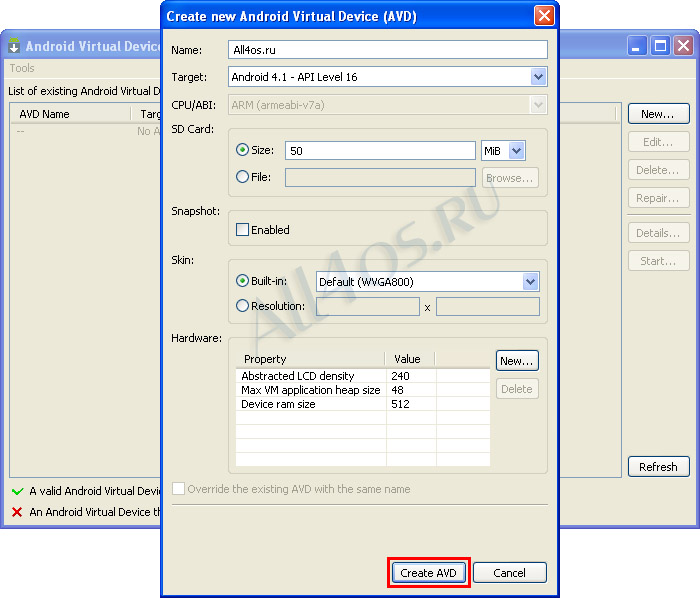Select the SD Card File radio button

pyautogui.click(x=242, y=177)
